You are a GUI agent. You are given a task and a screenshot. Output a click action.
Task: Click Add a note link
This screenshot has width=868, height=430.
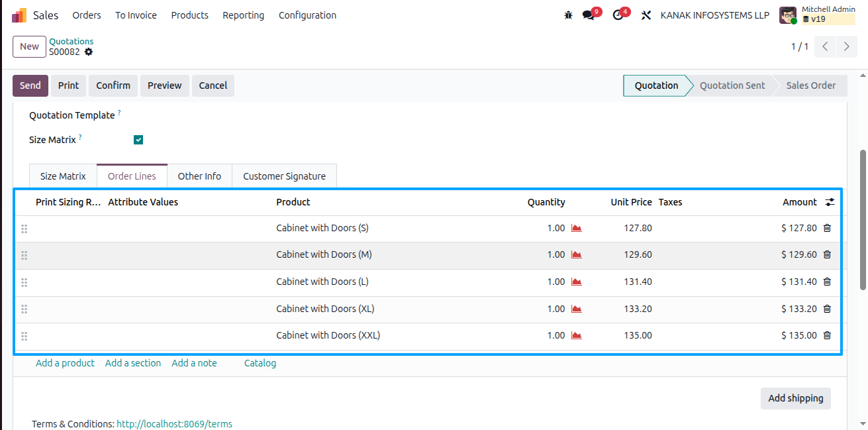[x=194, y=363]
